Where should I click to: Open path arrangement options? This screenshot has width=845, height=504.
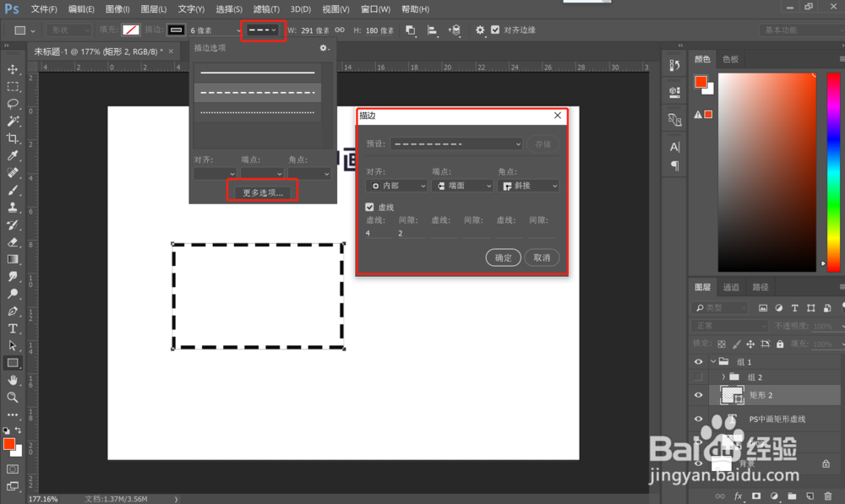click(455, 30)
